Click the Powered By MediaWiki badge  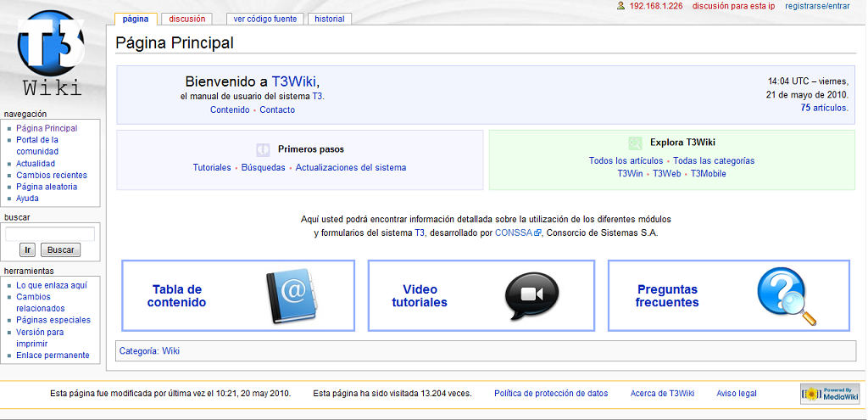click(x=830, y=394)
